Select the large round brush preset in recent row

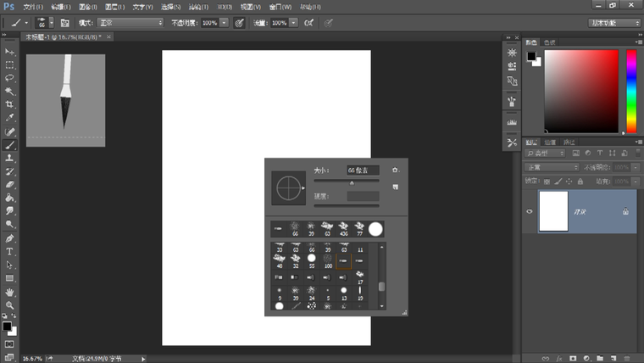(375, 229)
